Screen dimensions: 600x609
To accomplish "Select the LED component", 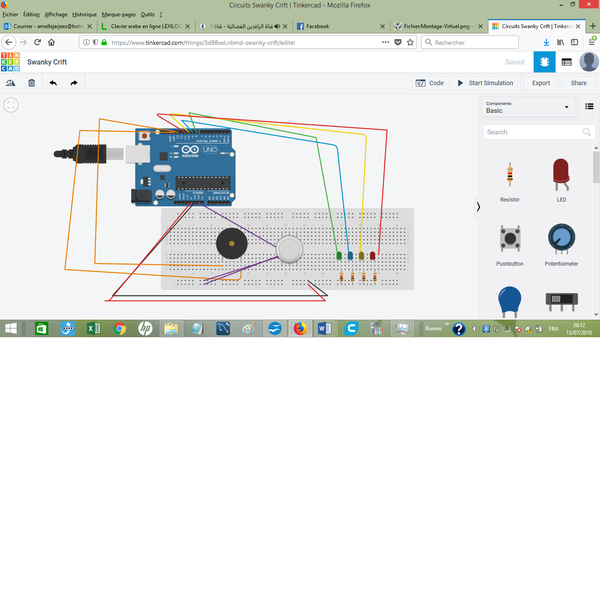I will (x=561, y=180).
